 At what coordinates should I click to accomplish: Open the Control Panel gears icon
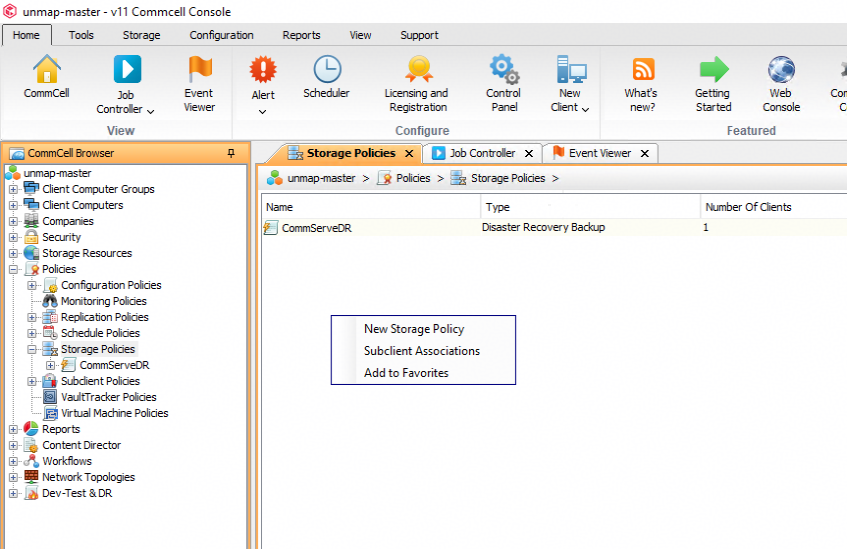(504, 69)
